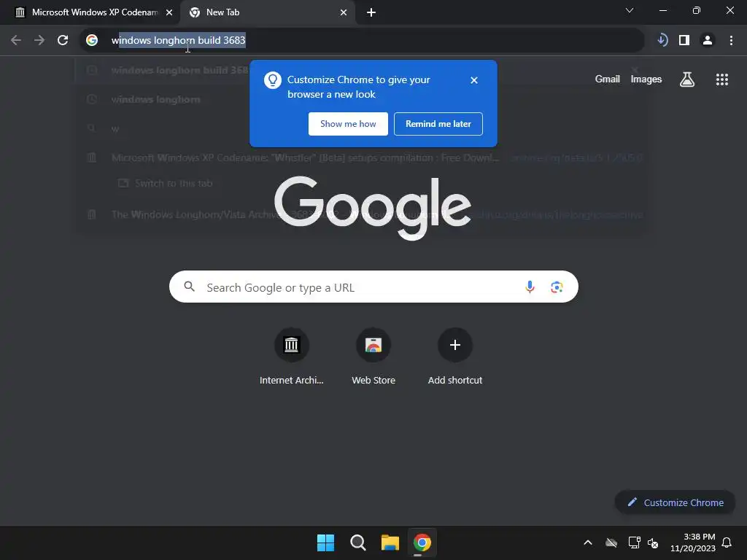
Task: Click the Search Google or type a URL box
Action: [373, 287]
